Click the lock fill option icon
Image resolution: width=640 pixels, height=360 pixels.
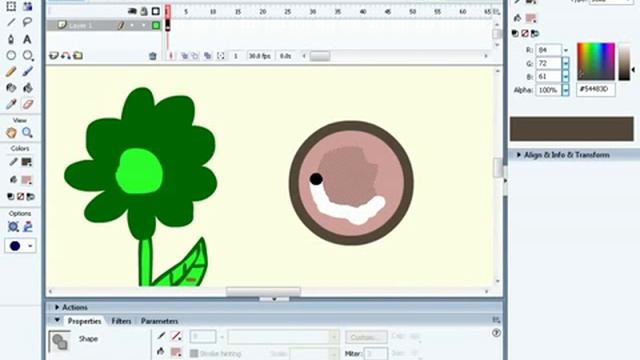pyautogui.click(x=28, y=227)
